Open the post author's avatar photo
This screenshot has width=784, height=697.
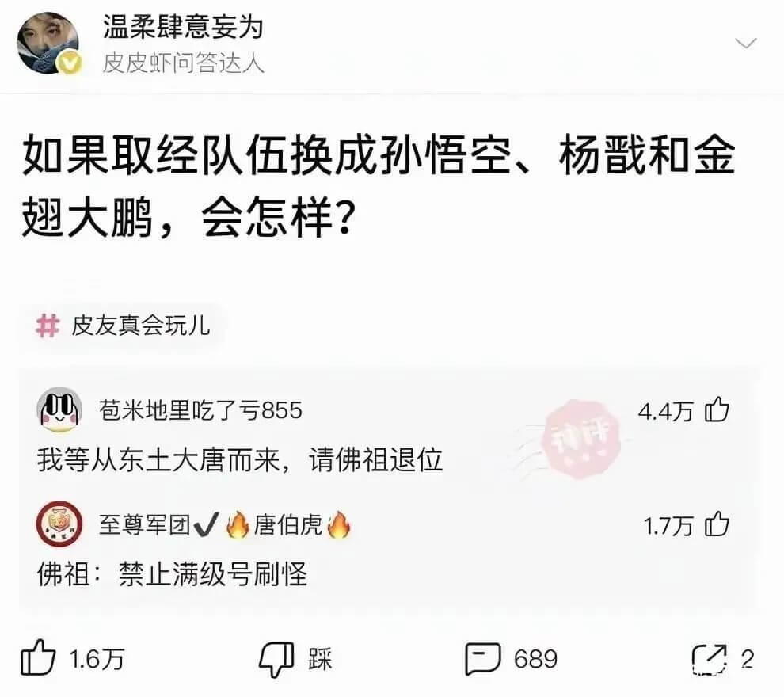48,44
